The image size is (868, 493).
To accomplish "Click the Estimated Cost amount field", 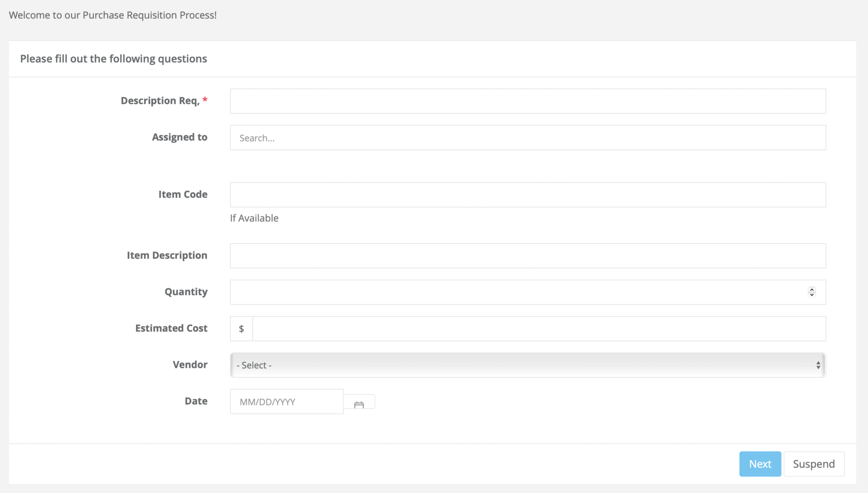I will [x=538, y=328].
